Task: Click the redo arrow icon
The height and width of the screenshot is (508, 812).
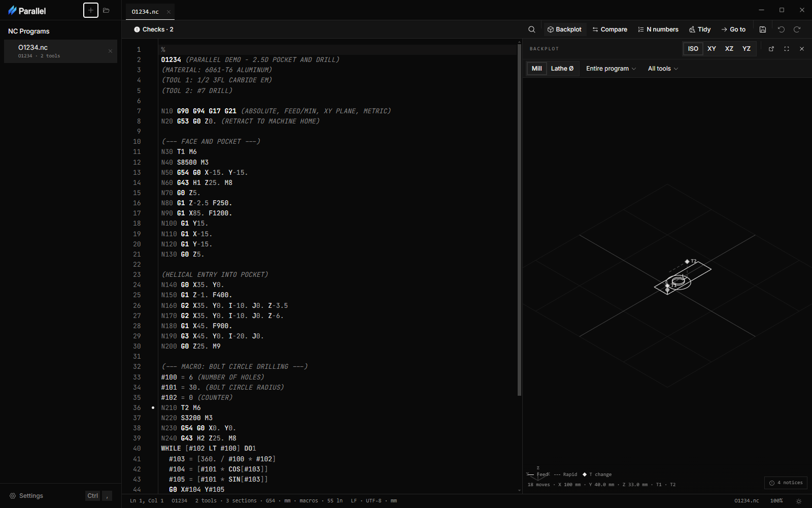Action: pyautogui.click(x=797, y=29)
